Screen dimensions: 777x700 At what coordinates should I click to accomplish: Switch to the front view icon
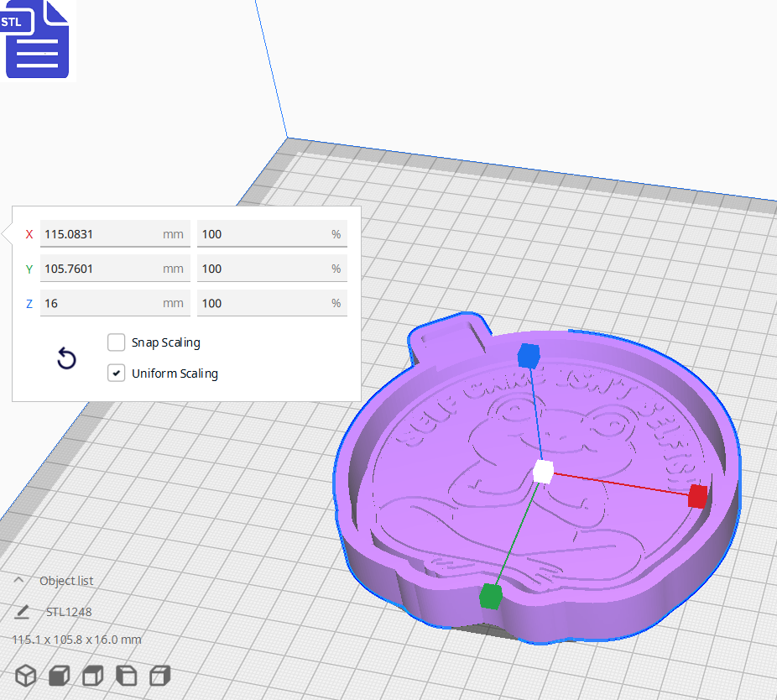tap(57, 676)
